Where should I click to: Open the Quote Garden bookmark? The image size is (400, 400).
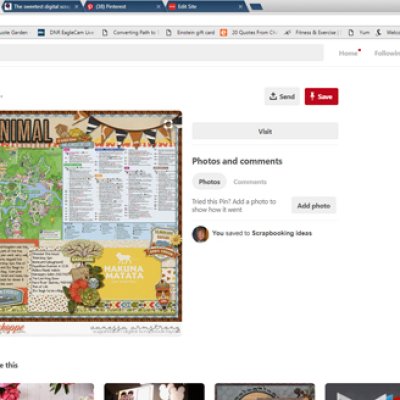(14, 33)
